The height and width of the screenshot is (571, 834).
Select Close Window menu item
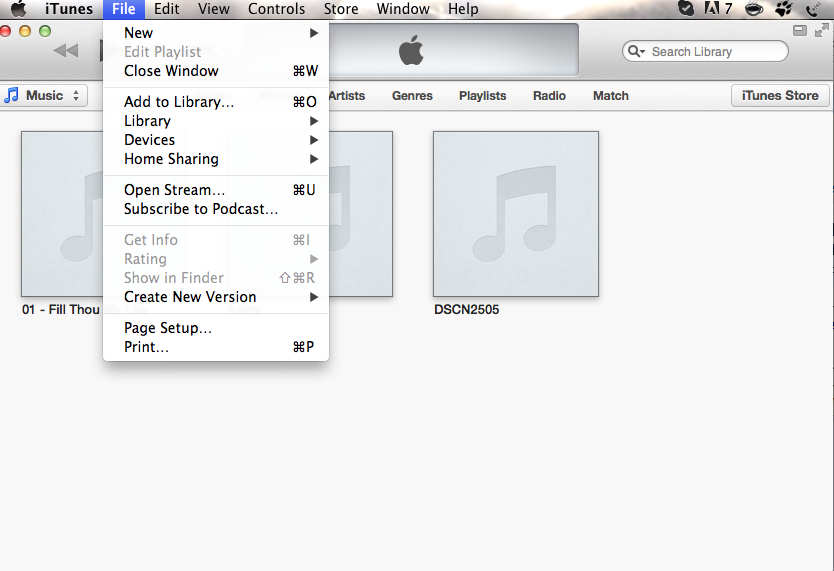point(216,71)
